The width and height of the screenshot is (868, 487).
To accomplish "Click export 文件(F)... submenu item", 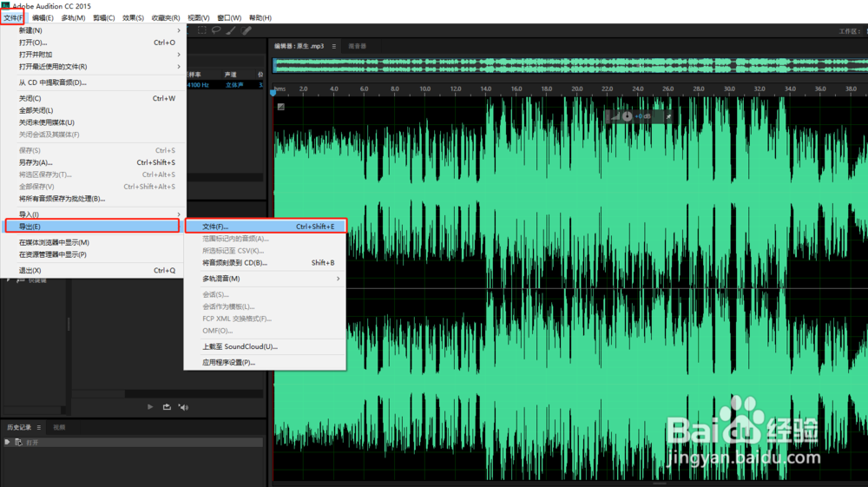I will 266,227.
